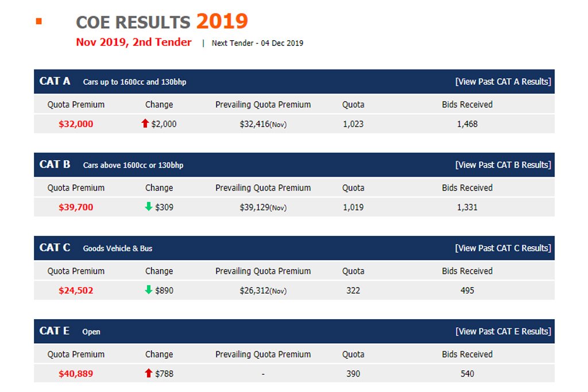The width and height of the screenshot is (588, 392).
Task: Select the CAT A header label
Action: [55, 81]
